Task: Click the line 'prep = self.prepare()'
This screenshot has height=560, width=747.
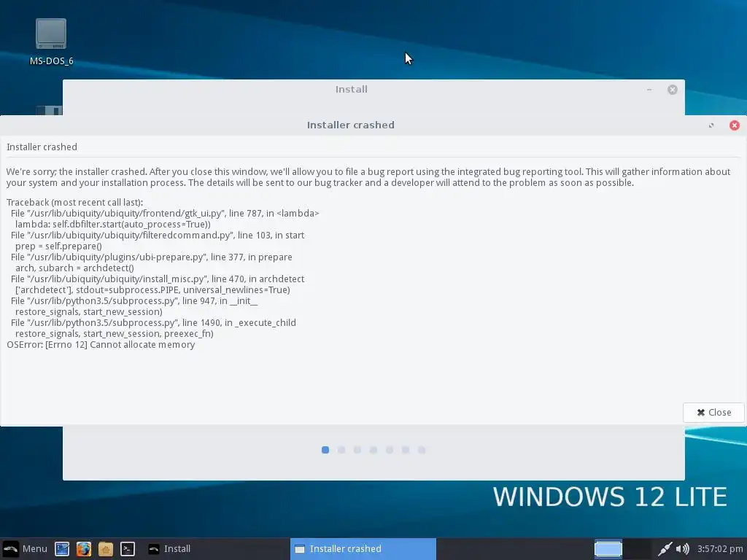Action: pos(58,246)
